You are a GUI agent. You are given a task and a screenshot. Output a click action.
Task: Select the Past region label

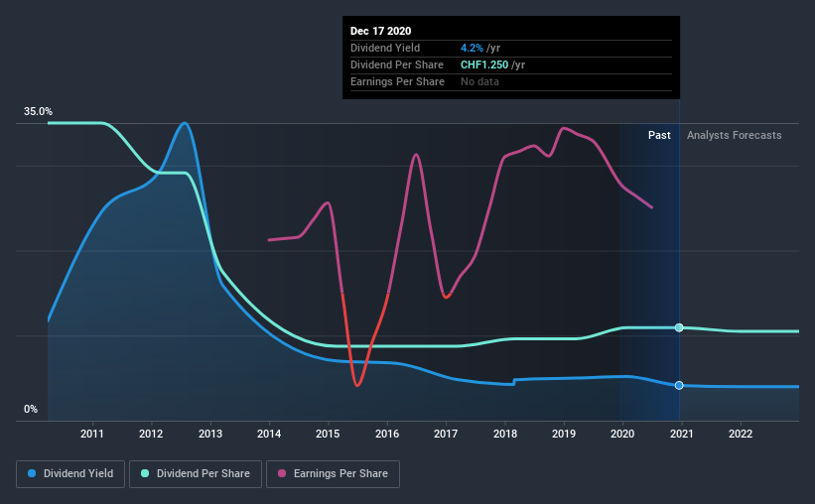click(x=659, y=135)
